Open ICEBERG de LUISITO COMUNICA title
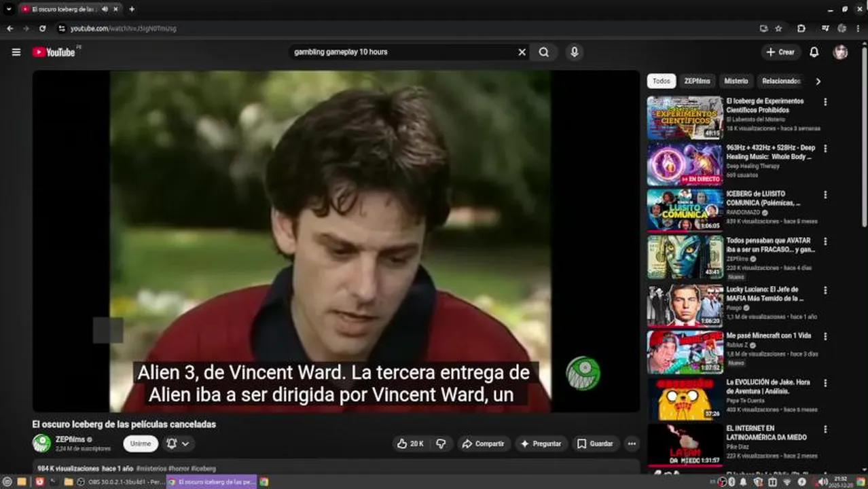The image size is (868, 489). point(763,198)
